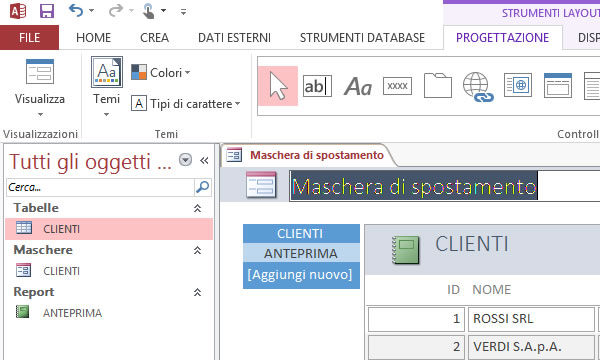The height and width of the screenshot is (360, 600).
Task: Open the Colori theme colors menu
Action: click(x=161, y=72)
